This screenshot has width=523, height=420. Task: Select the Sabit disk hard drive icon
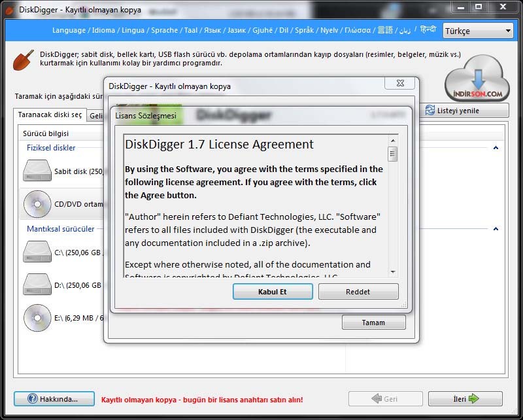[x=37, y=171]
